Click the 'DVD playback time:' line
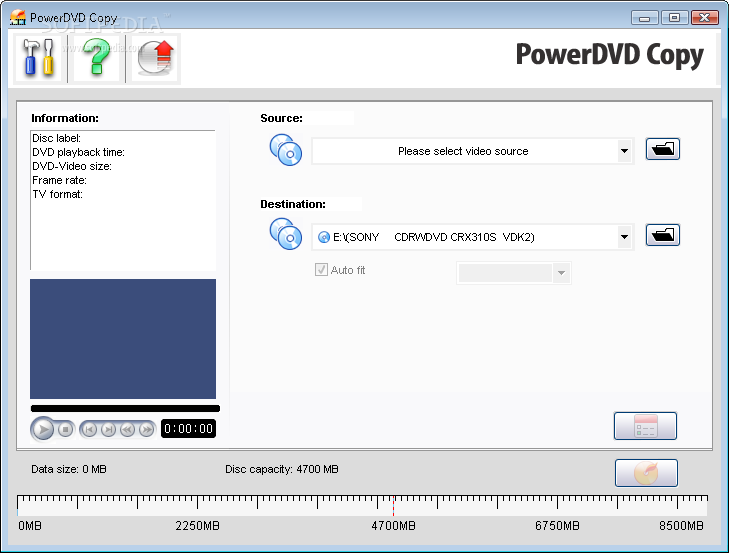The width and height of the screenshot is (729, 553). tap(78, 152)
